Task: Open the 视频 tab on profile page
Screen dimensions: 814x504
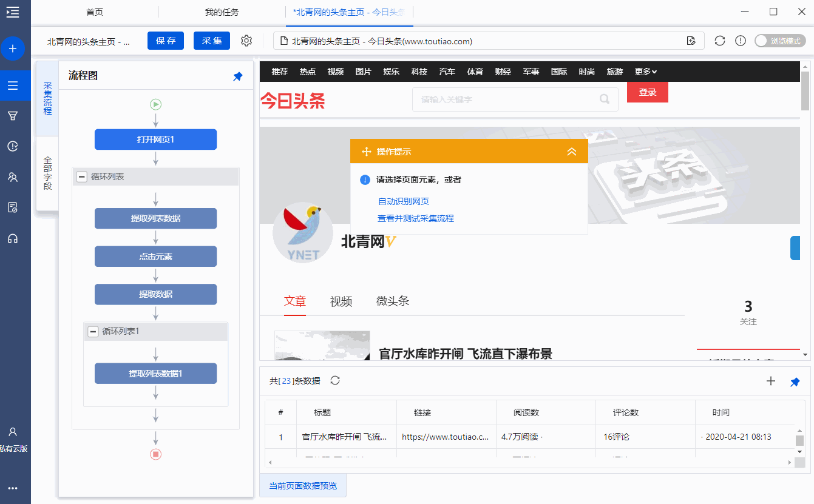Action: [341, 301]
